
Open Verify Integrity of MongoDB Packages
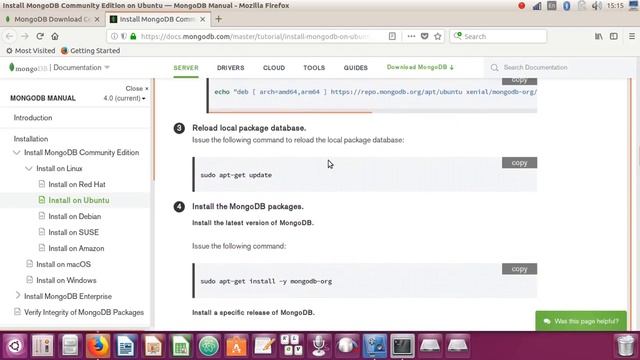pos(84,312)
